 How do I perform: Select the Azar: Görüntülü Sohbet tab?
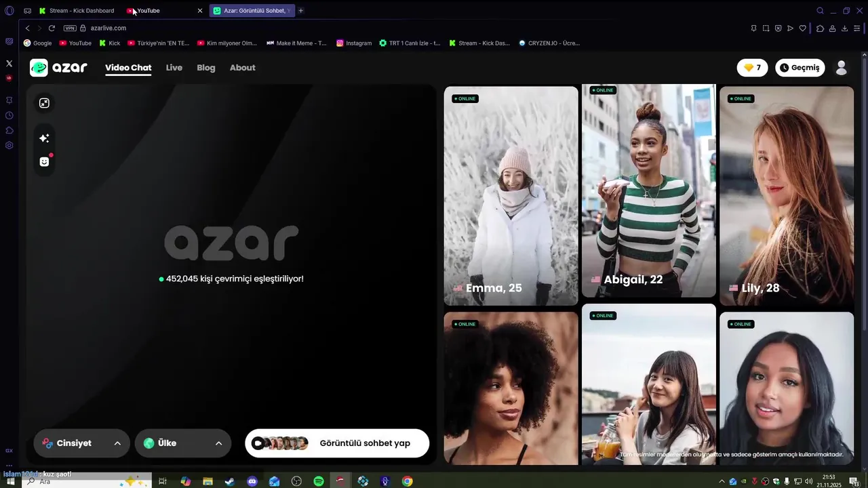click(252, 11)
